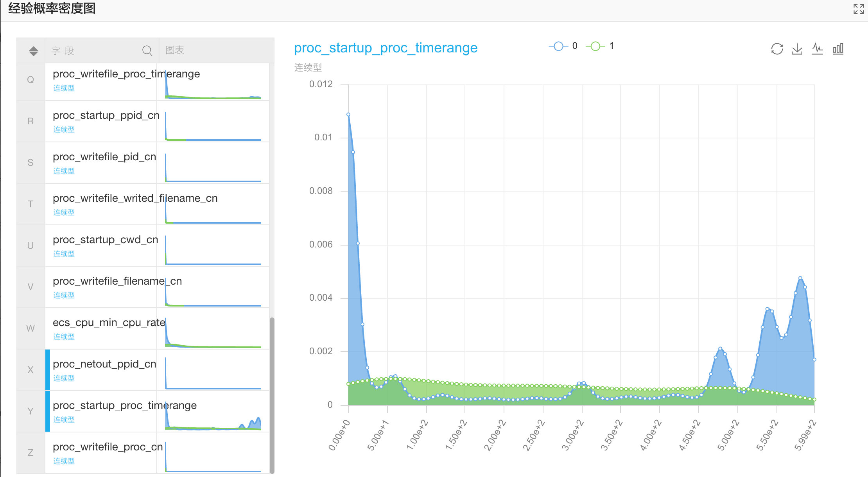Click the 连续型 label under chart title
868x477 pixels.
pos(308,68)
